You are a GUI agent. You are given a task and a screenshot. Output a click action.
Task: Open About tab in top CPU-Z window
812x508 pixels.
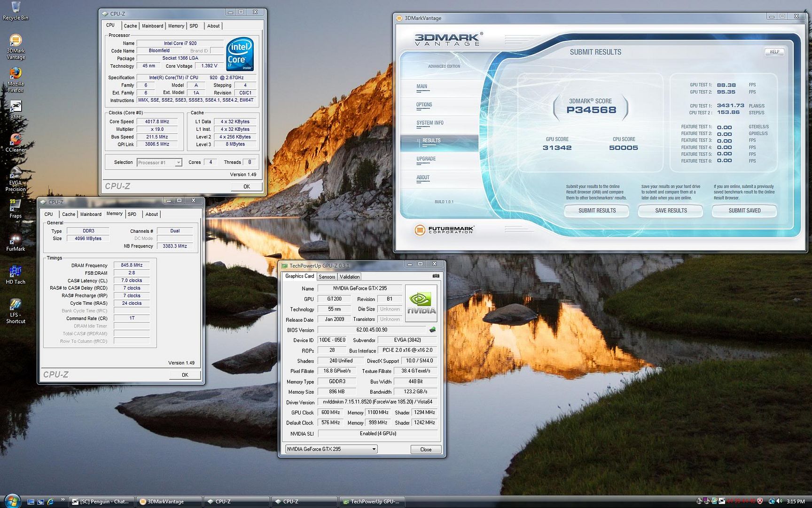pyautogui.click(x=213, y=26)
